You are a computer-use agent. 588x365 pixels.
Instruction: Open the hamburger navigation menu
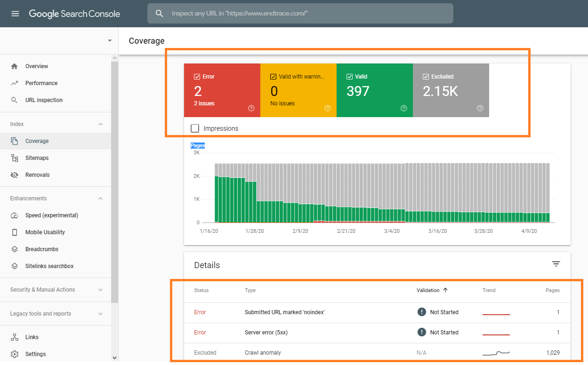(15, 14)
